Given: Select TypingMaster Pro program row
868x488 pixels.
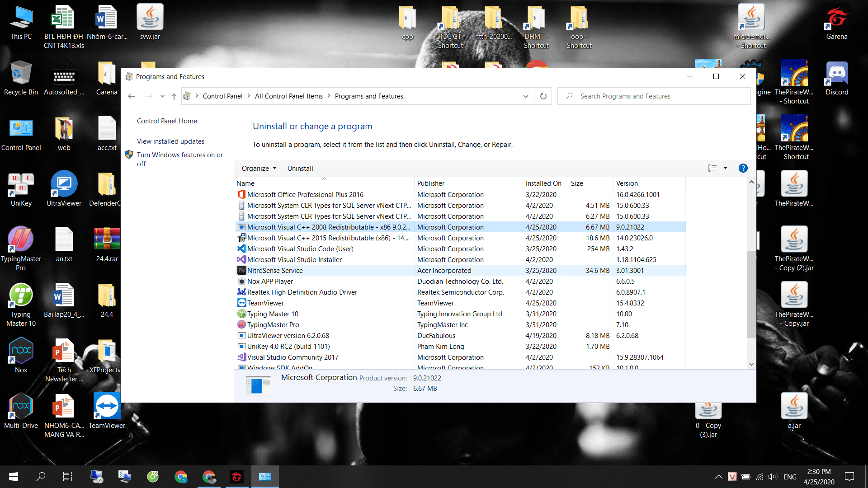Looking at the screenshot, I should point(461,324).
